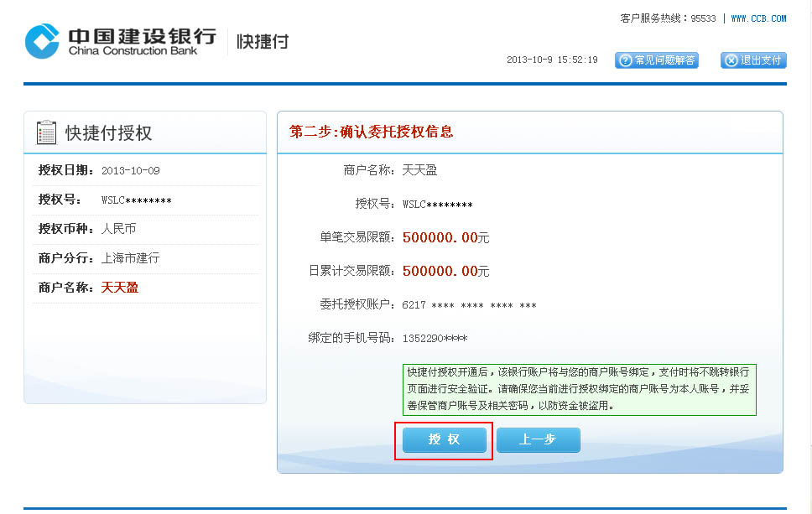Click the 快捷付授权 panel title
The width and height of the screenshot is (812, 514).
109,133
